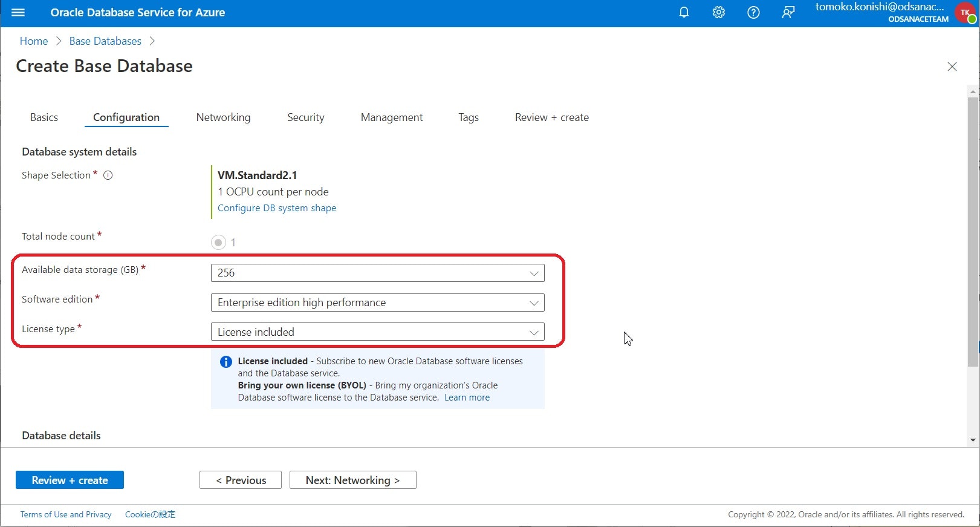Click the '1 OCPU count per node' text
This screenshot has height=527, width=980.
pos(273,192)
